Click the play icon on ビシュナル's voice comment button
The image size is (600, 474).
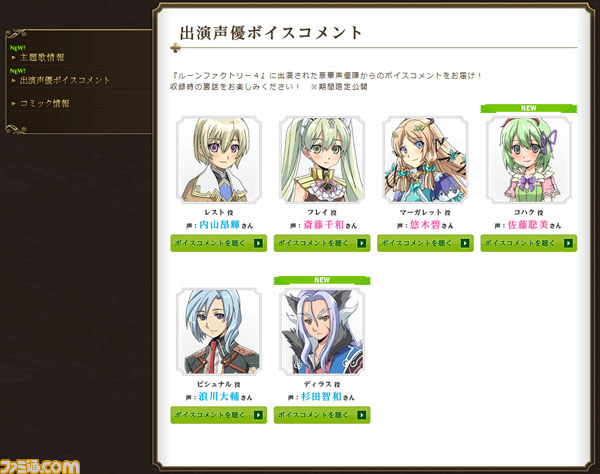point(258,415)
